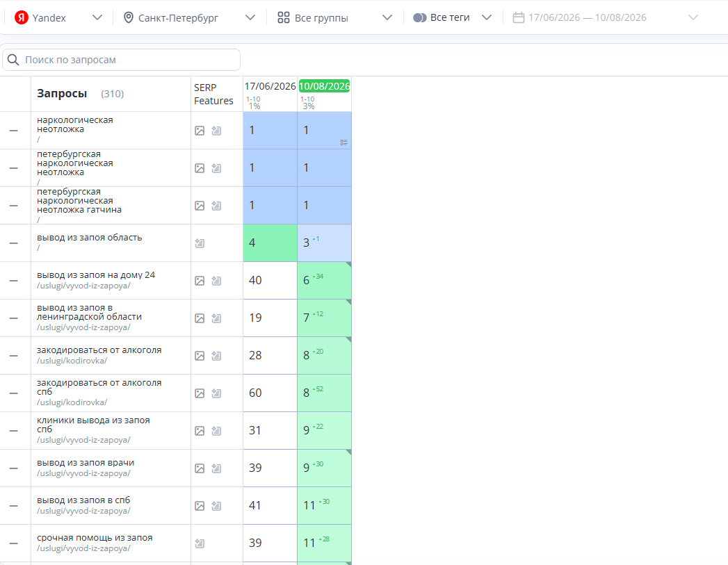Click AI snippet icon for срочная помощь из запоя
728x565 pixels.
click(200, 543)
